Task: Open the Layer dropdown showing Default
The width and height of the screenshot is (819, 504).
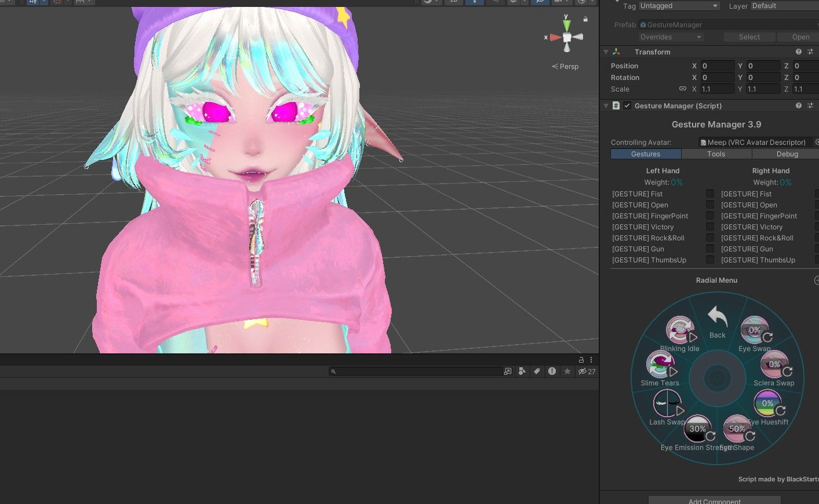Action: 784,6
